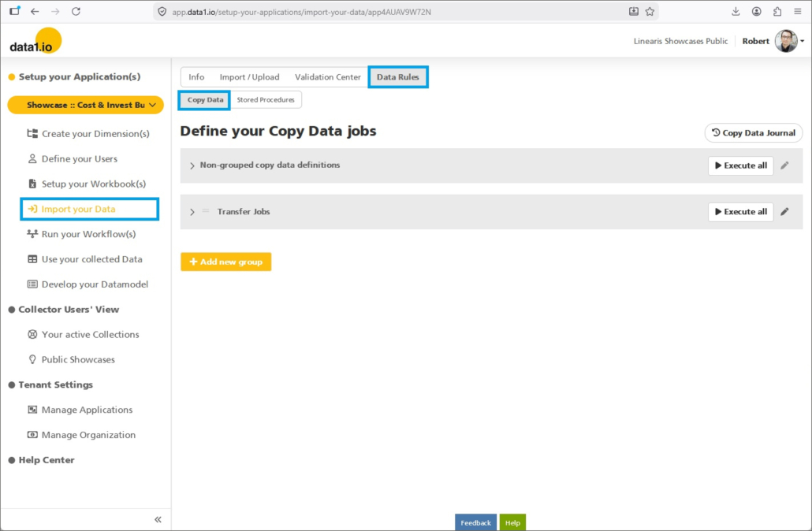Click the Add new group button
Image resolution: width=812 pixels, height=531 pixels.
click(225, 262)
